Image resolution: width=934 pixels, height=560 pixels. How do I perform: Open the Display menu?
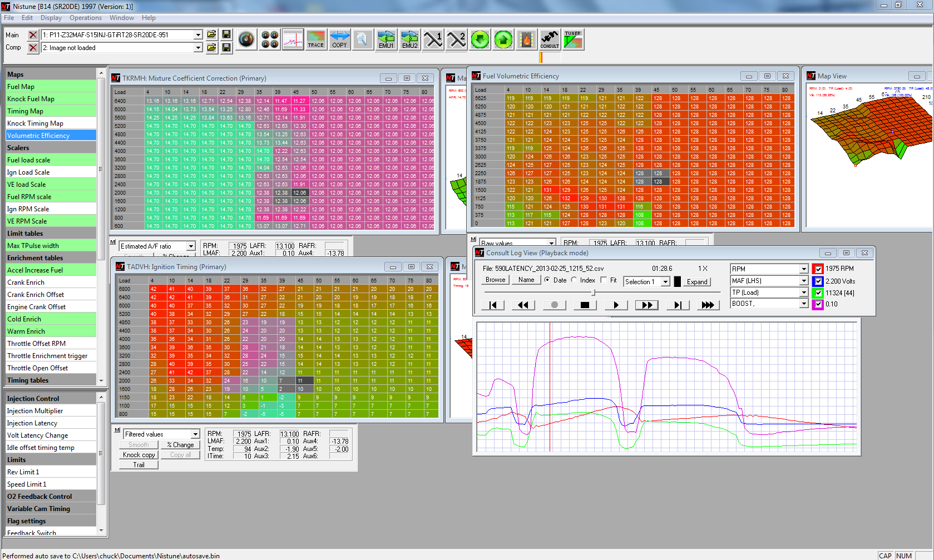pos(51,18)
